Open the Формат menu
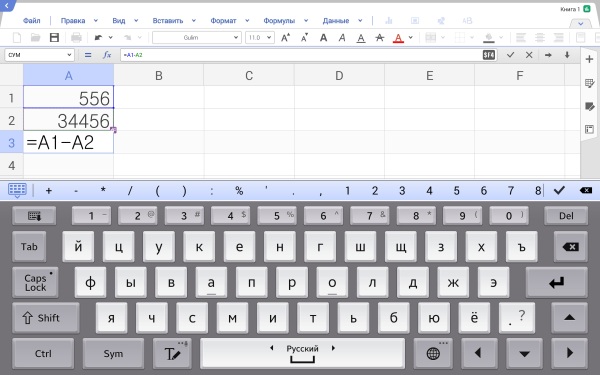 pyautogui.click(x=223, y=21)
